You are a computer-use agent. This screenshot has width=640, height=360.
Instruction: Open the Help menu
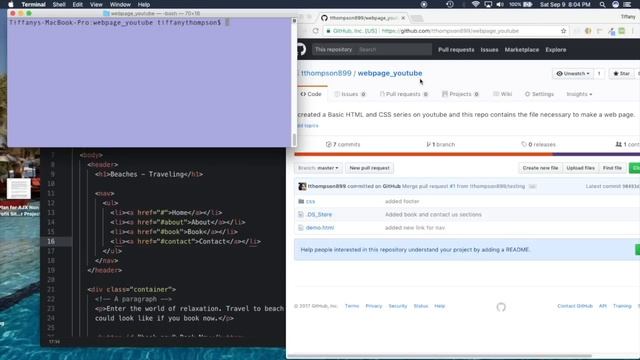pyautogui.click(x=144, y=4)
